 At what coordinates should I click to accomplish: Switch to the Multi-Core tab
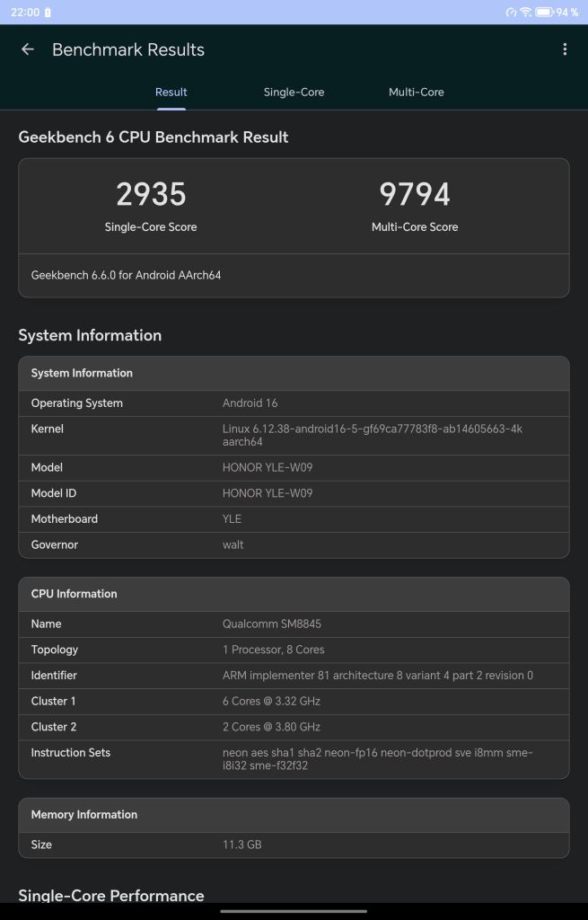[x=416, y=92]
